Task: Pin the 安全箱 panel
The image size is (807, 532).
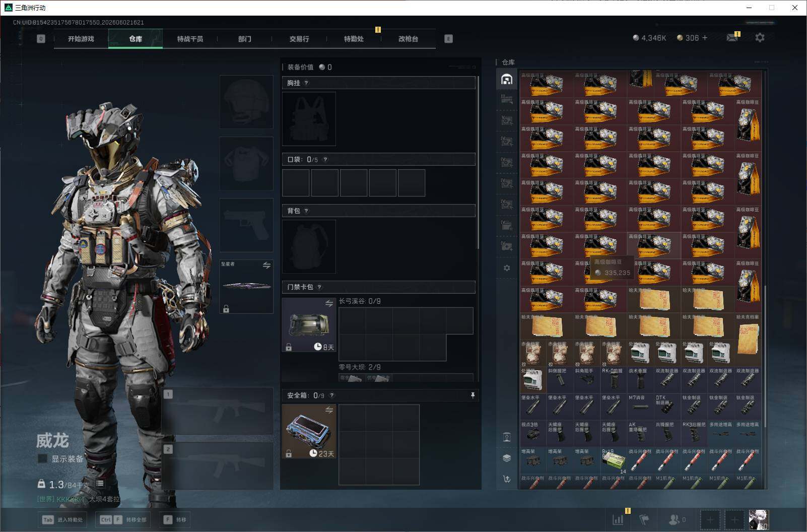Action: (473, 395)
